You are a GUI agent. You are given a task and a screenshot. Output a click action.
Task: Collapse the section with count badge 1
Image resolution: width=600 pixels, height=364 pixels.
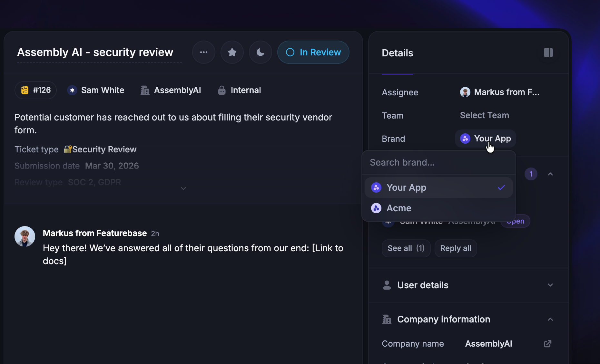(x=550, y=174)
